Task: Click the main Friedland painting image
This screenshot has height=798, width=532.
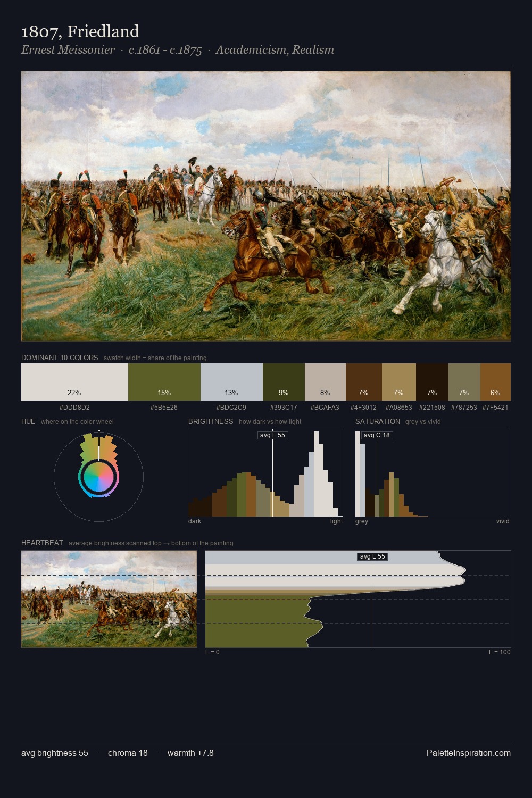Action: point(266,206)
